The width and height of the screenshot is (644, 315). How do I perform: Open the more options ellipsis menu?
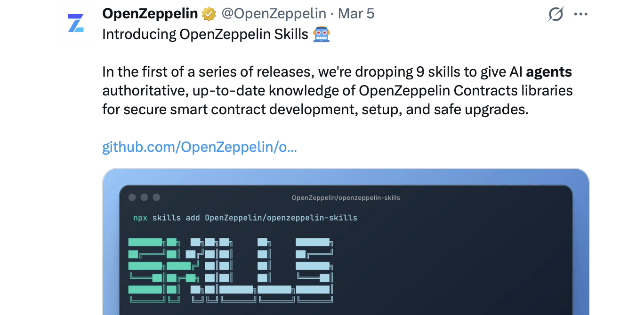(581, 14)
